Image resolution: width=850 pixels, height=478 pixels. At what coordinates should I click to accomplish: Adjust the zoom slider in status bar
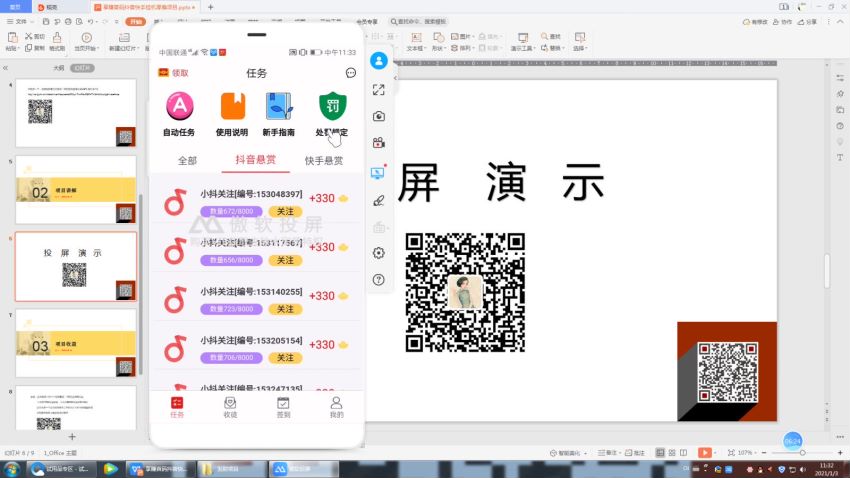pos(802,453)
